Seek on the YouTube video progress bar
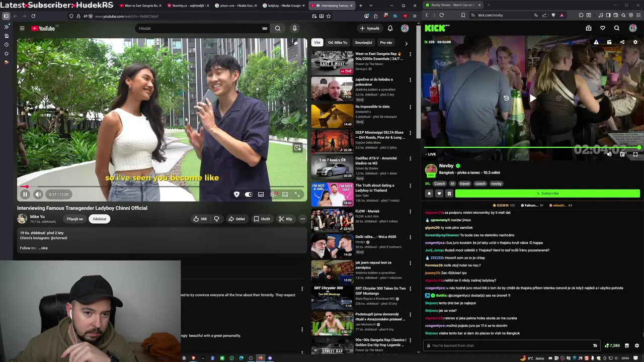 (x=162, y=187)
